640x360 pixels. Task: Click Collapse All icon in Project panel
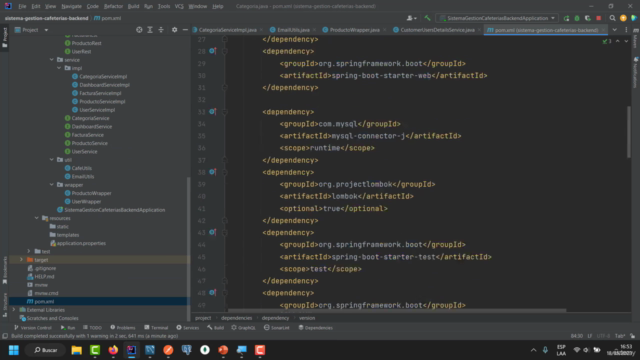pyautogui.click(x=161, y=30)
